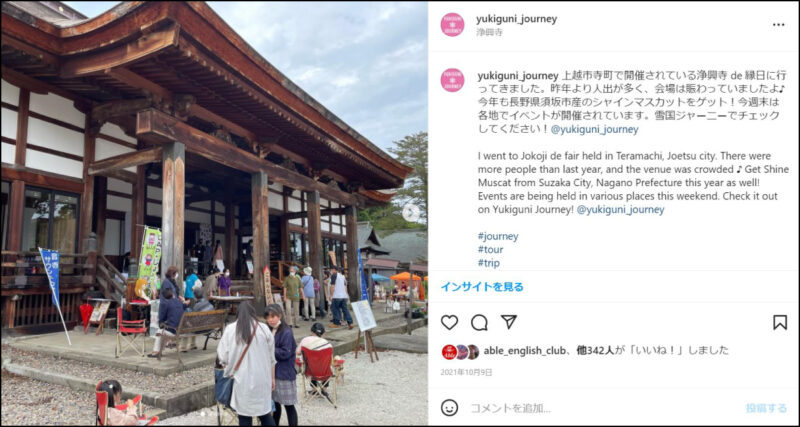Open yukiguni_journey profile picture in header
800x427 pixels.
tap(452, 24)
